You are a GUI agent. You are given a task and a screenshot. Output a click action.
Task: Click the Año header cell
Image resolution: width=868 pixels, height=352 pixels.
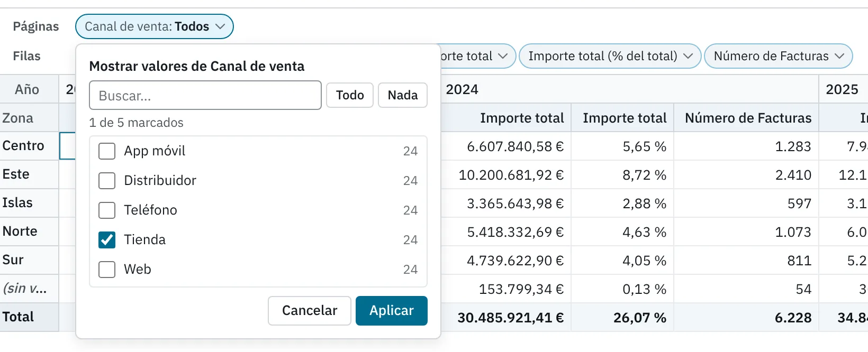[29, 89]
